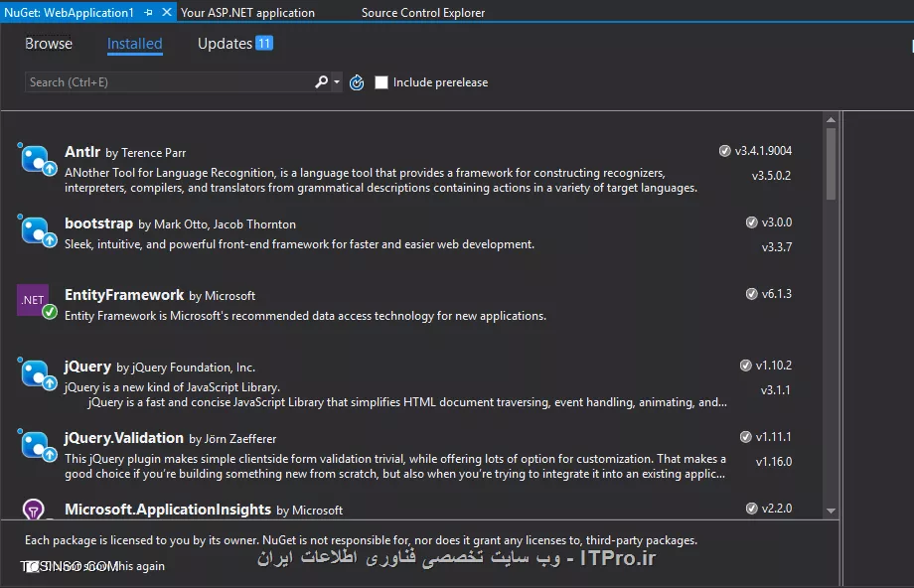Click jQuery available version v3.1.1
Image resolution: width=914 pixels, height=588 pixels.
pyautogui.click(x=775, y=390)
